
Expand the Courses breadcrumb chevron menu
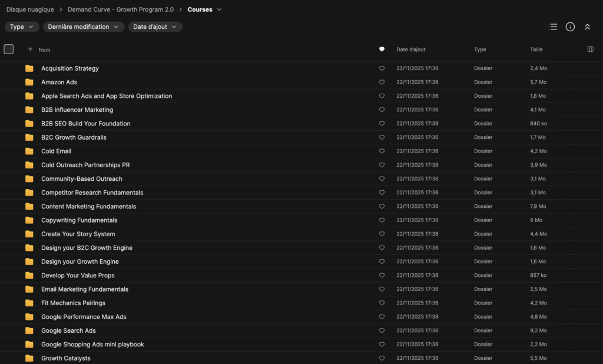(x=220, y=9)
